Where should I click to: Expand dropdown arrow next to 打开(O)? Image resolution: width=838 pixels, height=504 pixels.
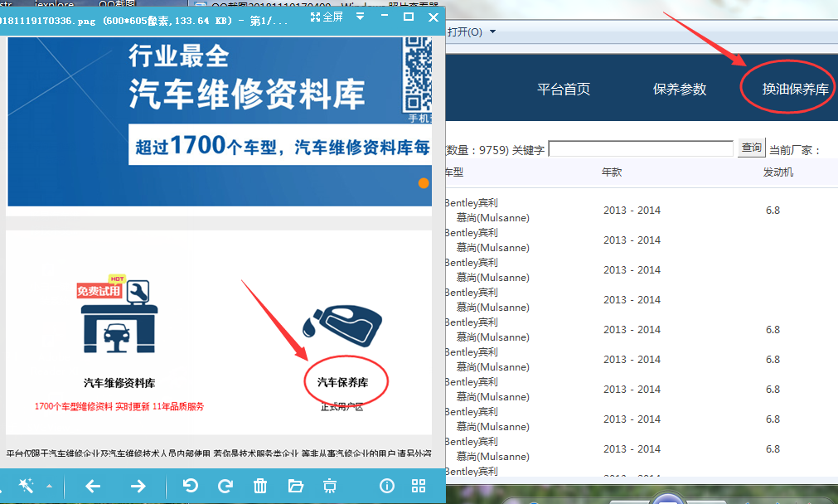[492, 32]
